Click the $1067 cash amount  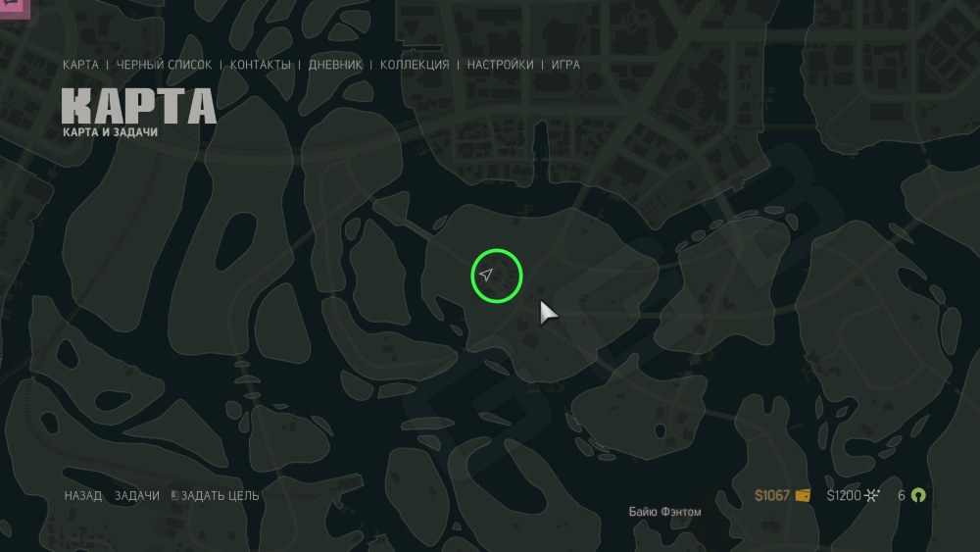(772, 496)
